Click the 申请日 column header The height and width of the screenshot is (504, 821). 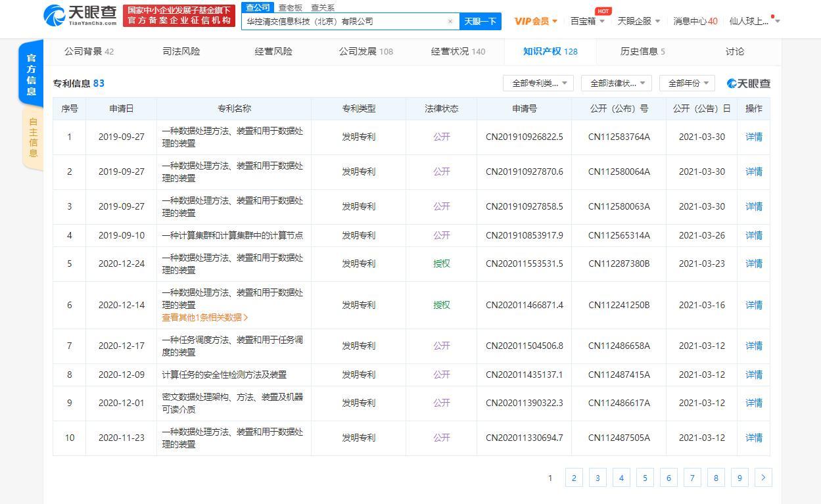tap(122, 108)
